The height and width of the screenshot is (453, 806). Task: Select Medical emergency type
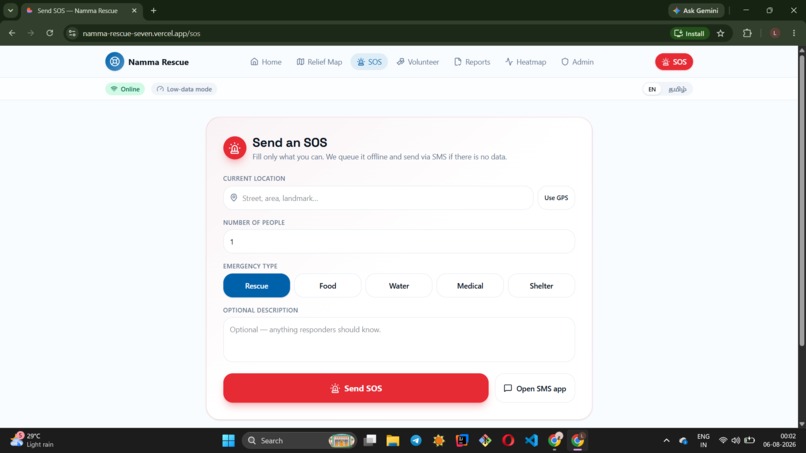tap(470, 285)
